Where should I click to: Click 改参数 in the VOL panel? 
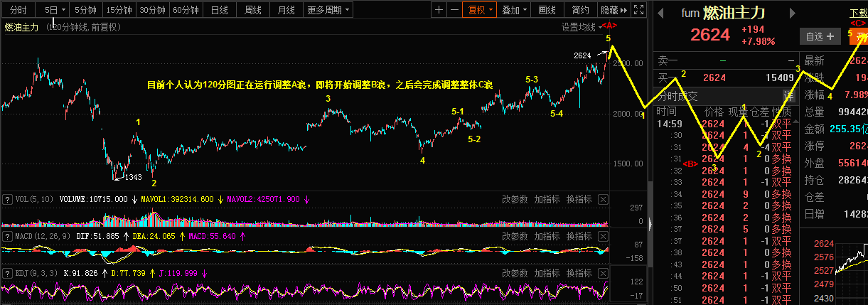point(515,200)
